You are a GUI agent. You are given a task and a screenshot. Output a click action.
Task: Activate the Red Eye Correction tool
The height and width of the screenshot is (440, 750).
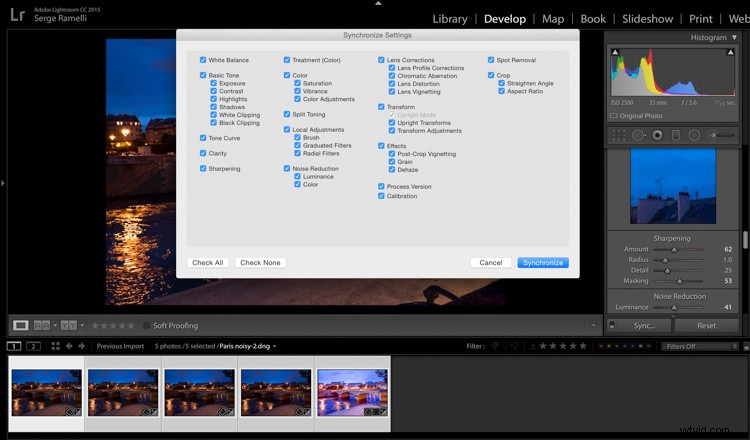656,135
